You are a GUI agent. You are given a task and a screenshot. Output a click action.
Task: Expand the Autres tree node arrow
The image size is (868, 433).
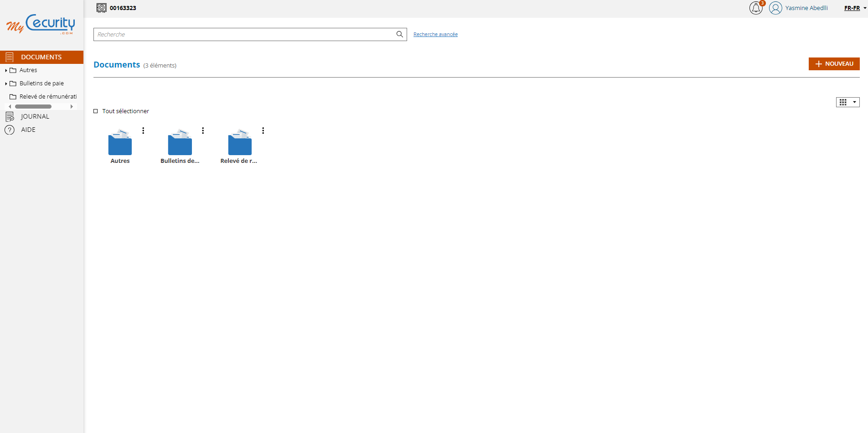point(6,70)
